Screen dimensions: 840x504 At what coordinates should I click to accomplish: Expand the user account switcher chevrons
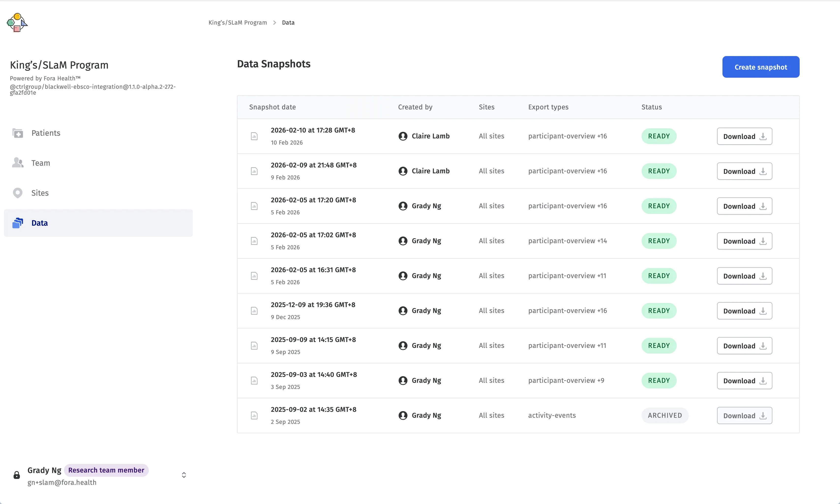click(184, 475)
